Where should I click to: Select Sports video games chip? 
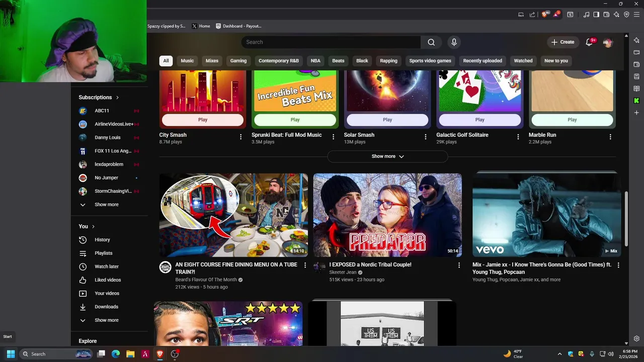click(x=430, y=61)
